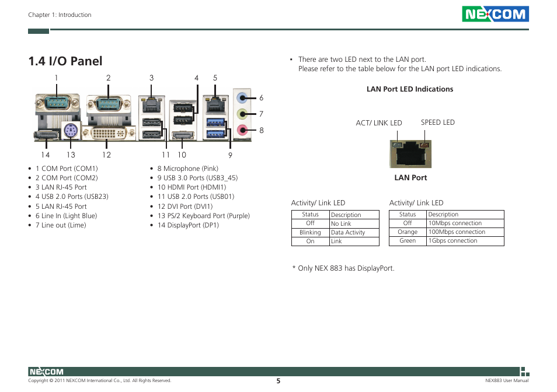Click the 'ACT/ LINK LED' label

pyautogui.click(x=379, y=123)
